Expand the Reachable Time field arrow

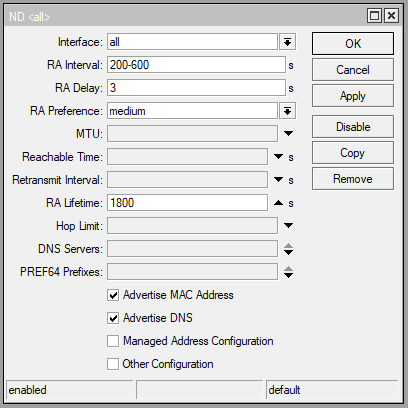tap(278, 157)
